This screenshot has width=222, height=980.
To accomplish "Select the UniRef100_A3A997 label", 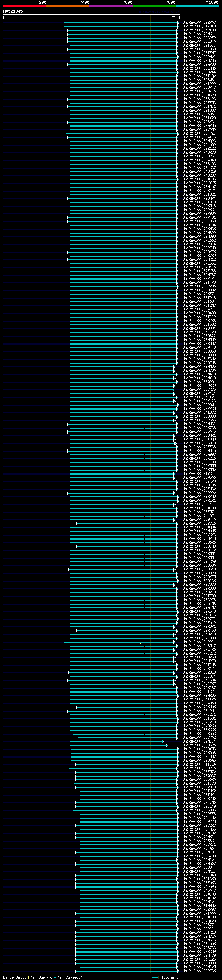I will (199, 455).
